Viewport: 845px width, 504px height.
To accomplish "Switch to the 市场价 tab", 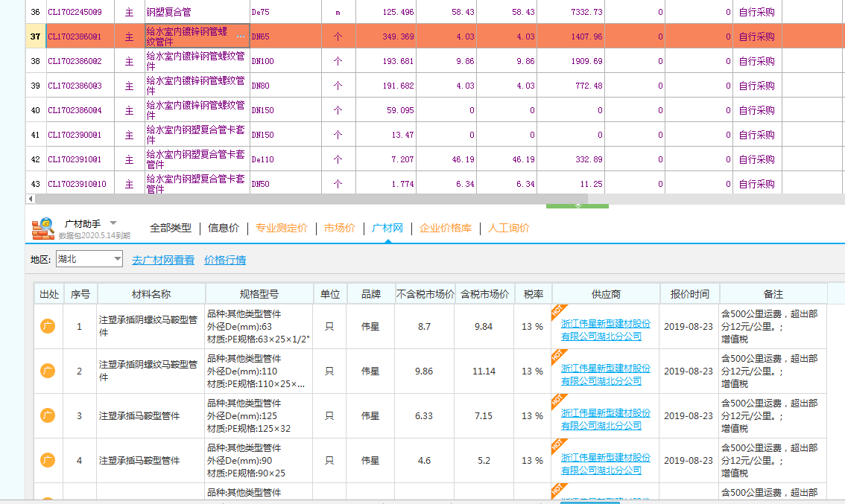I will click(x=340, y=228).
